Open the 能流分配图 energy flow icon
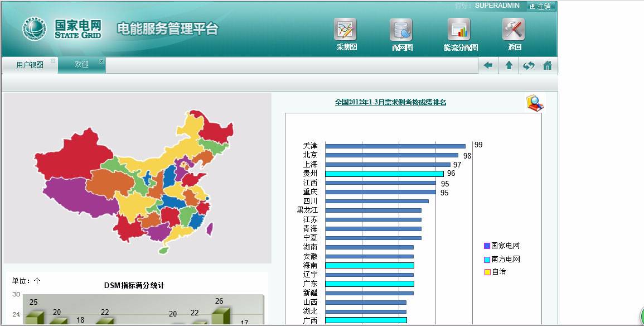Image resolution: width=644 pixels, height=326 pixels. (x=459, y=30)
